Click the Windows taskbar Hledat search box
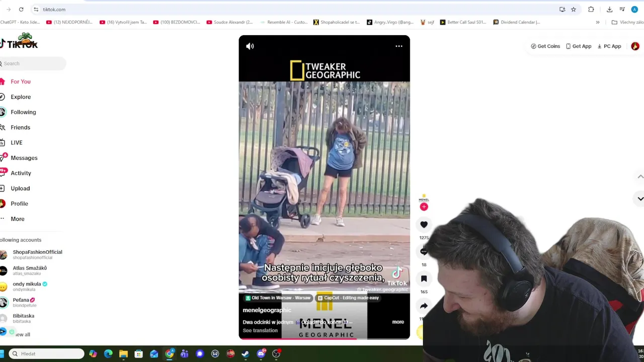This screenshot has width=644, height=362. (46, 354)
